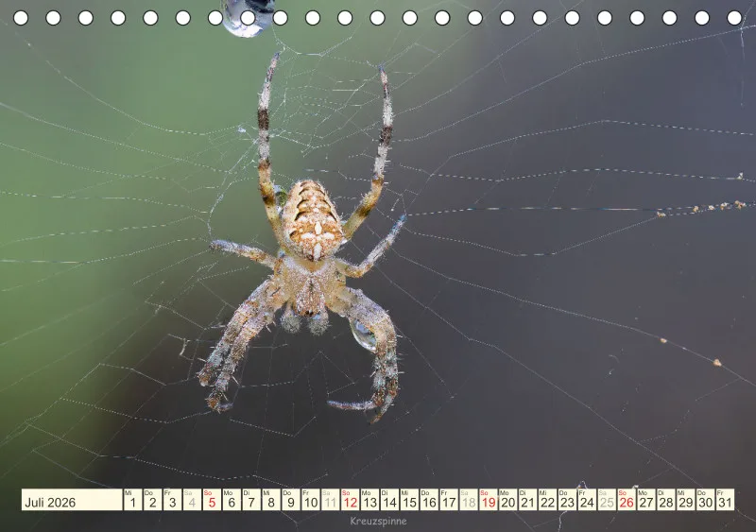Select greyed Saturday 18 in calendar strip
Image resolution: width=756 pixels, height=532 pixels.
coord(469,500)
